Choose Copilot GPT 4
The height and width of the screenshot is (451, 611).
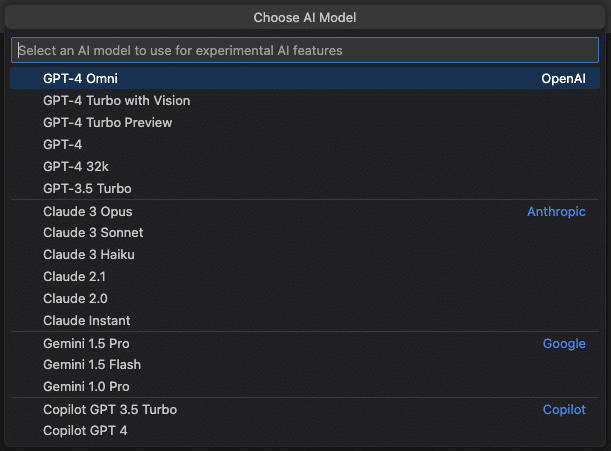[x=305, y=431]
